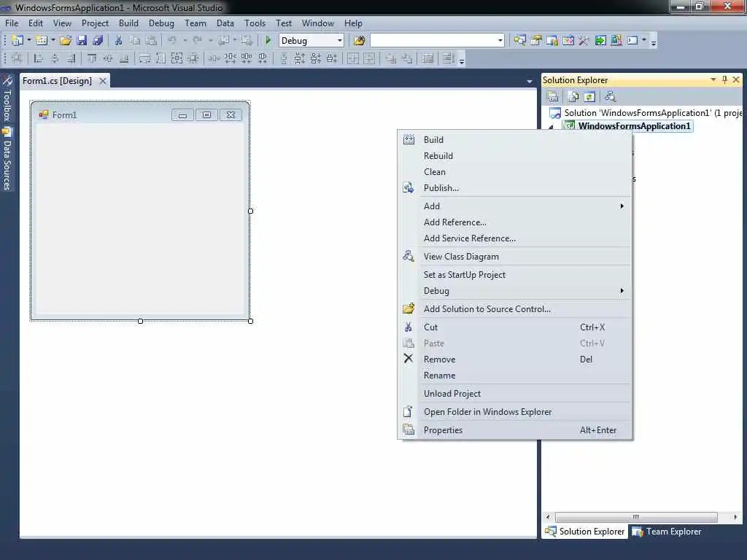Switch to the Team Explorer tab
Image resolution: width=747 pixels, height=560 pixels.
pyautogui.click(x=667, y=532)
